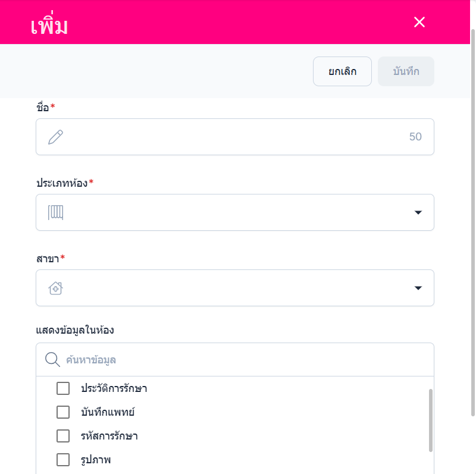The width and height of the screenshot is (476, 474).
Task: Click the magnifying glass search icon
Action: [53, 360]
